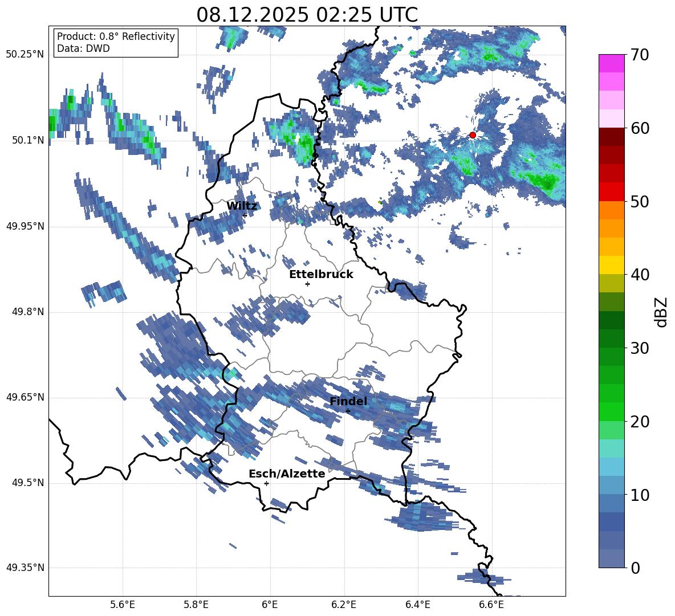Image resolution: width=675 pixels, height=616 pixels.
Task: Click the Product: 0.8° Reflectivity text
Action: point(116,36)
